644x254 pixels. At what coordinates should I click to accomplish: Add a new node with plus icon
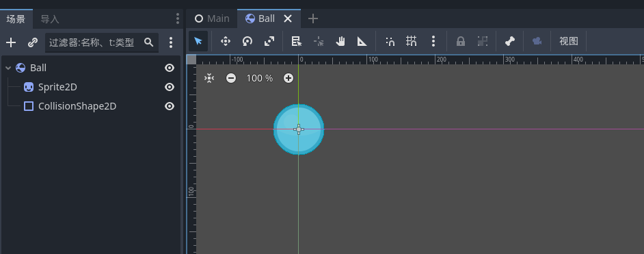11,42
